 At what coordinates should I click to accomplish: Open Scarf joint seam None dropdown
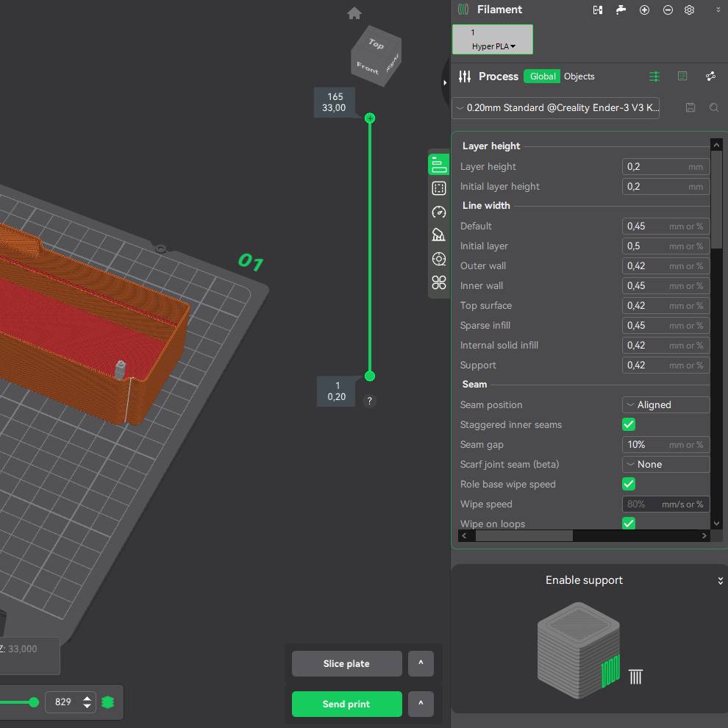[x=665, y=464]
